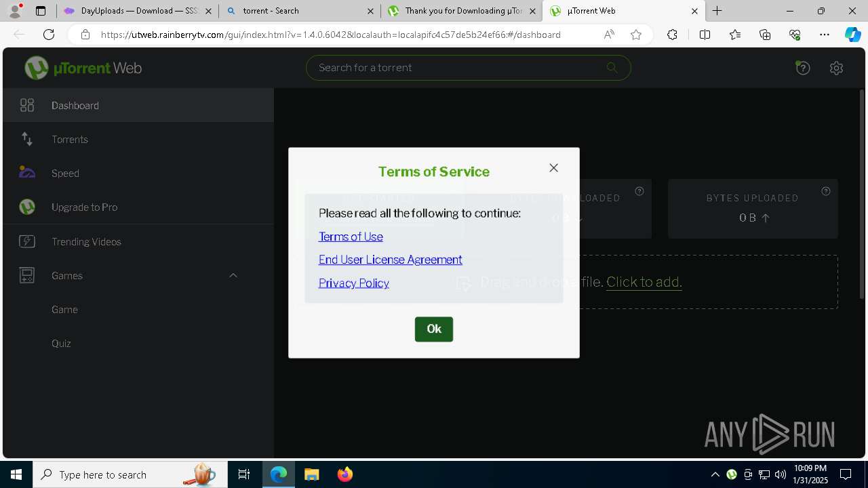Click the taskbar search box
Image resolution: width=868 pixels, height=488 pixels.
130,474
